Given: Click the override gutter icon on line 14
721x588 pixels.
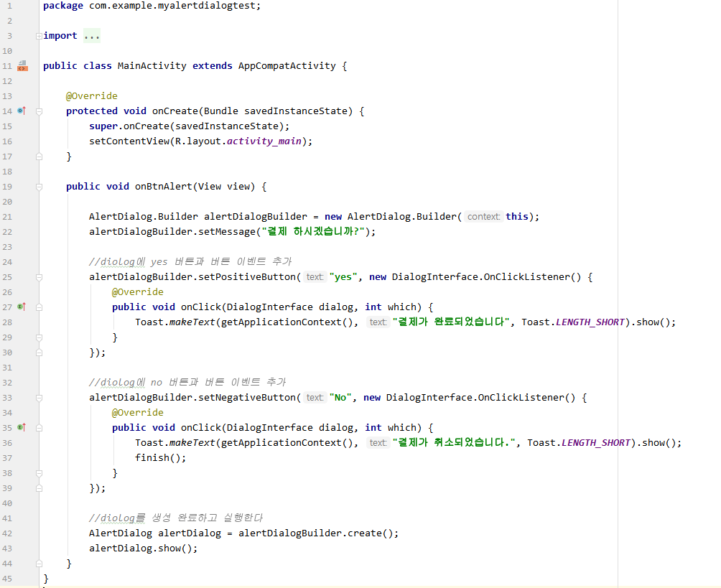Looking at the screenshot, I should tap(22, 111).
